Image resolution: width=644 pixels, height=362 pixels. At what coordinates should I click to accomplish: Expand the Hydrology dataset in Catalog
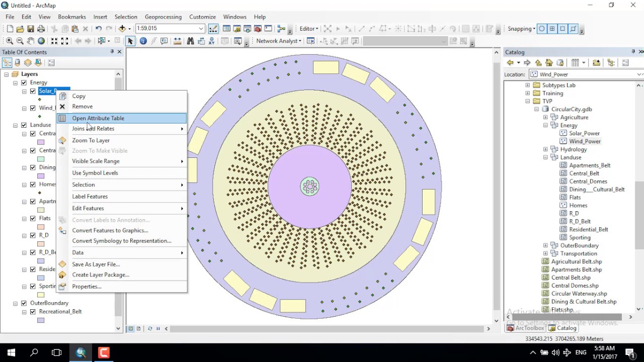tap(545, 149)
